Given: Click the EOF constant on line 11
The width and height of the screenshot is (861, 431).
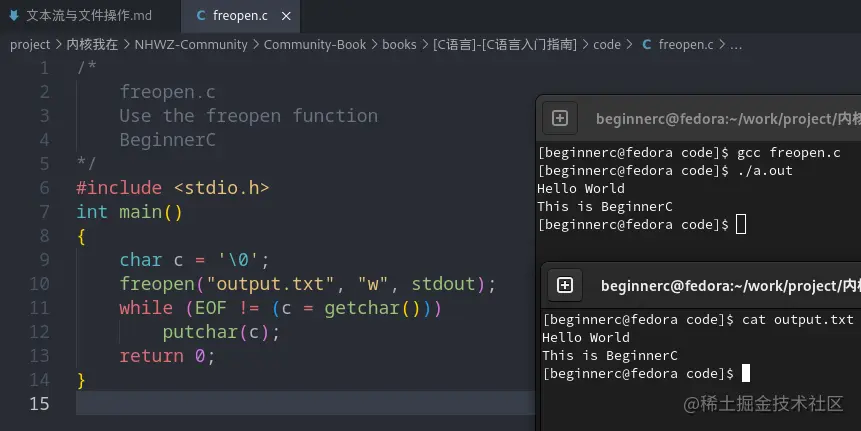Looking at the screenshot, I should (211, 308).
